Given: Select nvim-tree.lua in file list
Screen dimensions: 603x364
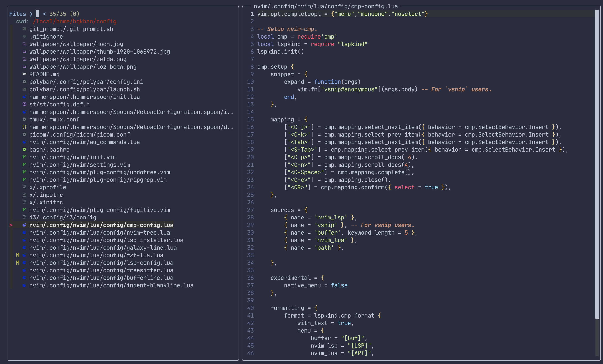Looking at the screenshot, I should point(99,232).
